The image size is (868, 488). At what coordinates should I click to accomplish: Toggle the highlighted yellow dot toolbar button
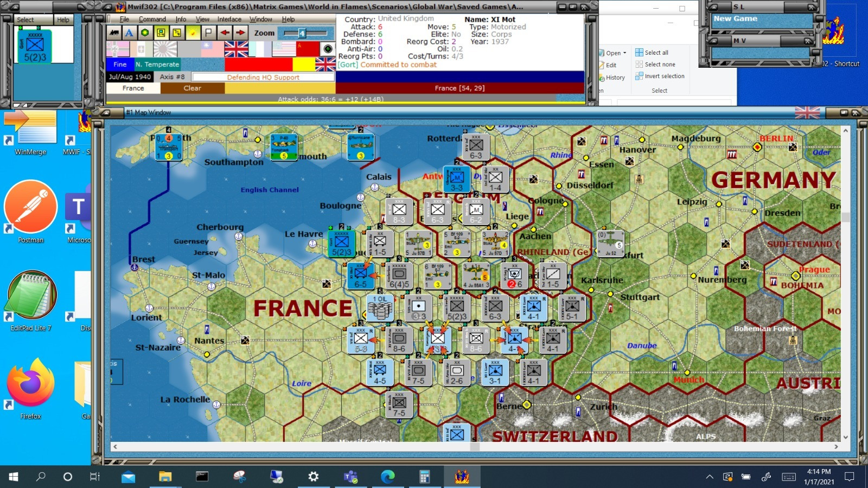[193, 33]
